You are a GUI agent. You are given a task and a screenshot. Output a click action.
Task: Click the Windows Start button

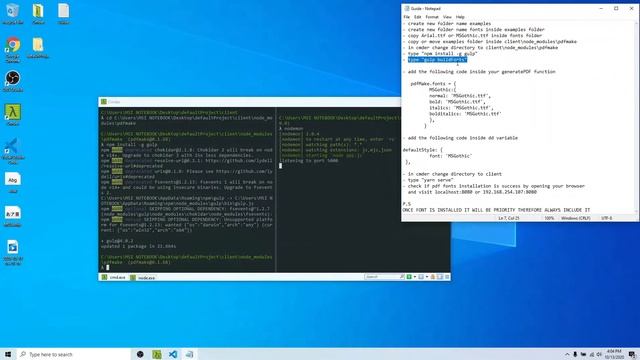pos(8,354)
